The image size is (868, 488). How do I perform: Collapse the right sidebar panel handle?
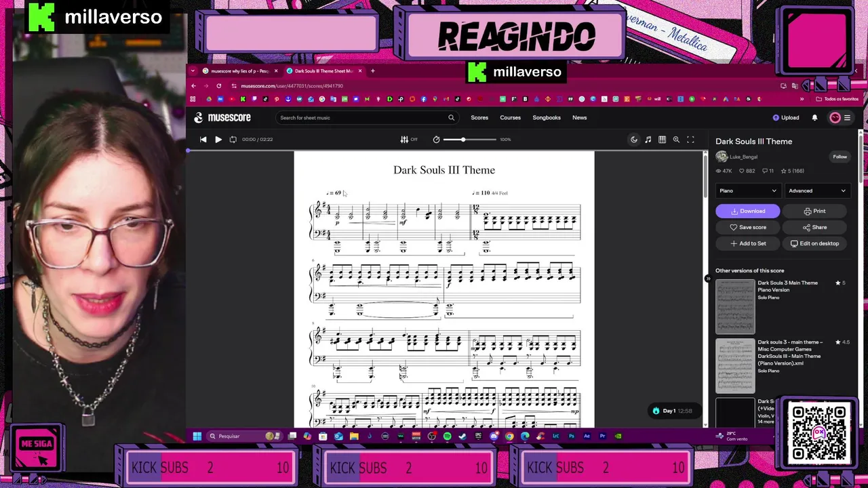[707, 279]
